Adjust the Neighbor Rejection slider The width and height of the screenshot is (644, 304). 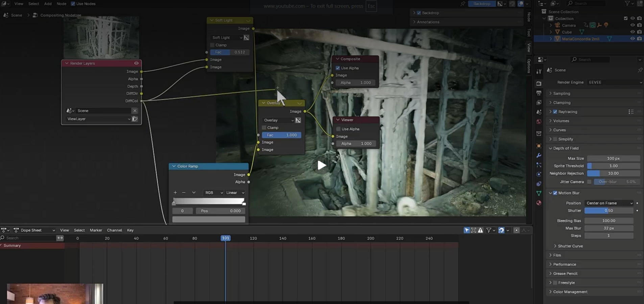[614, 173]
